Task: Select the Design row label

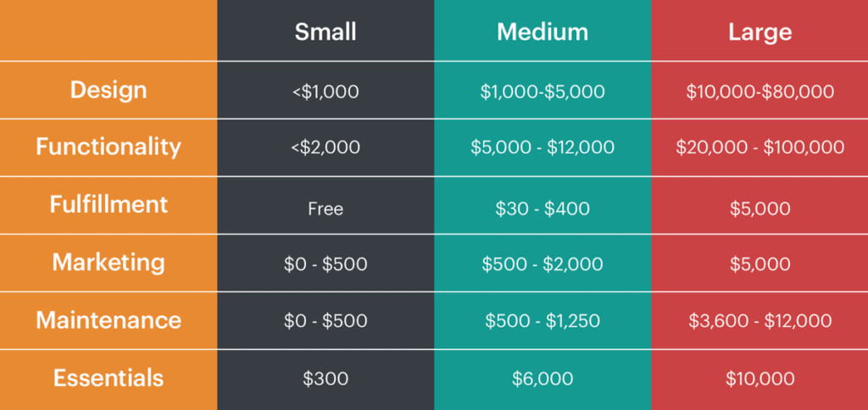Action: [108, 90]
